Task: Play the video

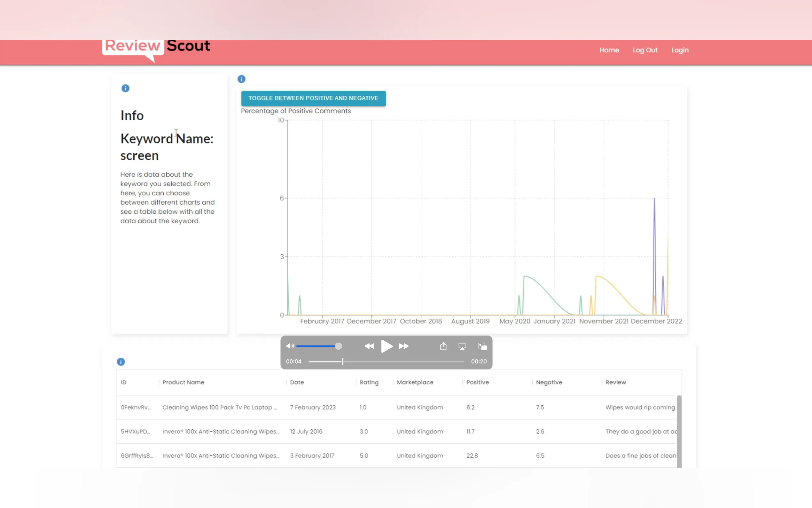Action: point(386,346)
